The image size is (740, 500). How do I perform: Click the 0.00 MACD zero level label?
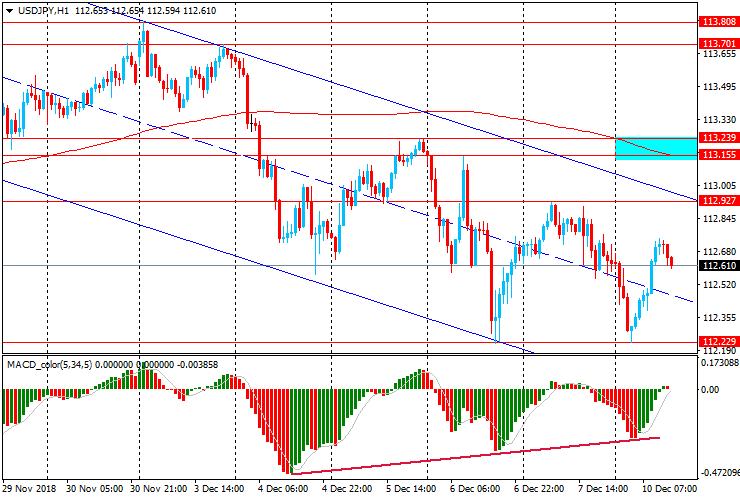(710, 390)
